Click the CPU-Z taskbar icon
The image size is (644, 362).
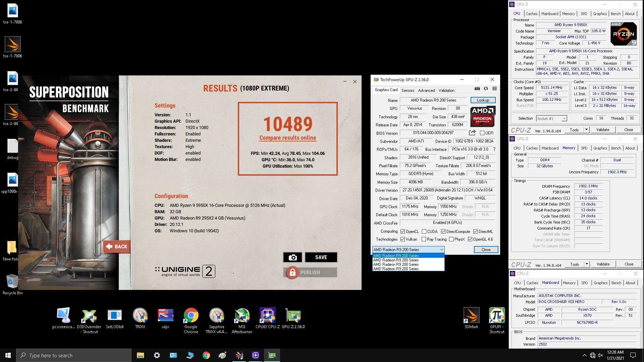256,355
